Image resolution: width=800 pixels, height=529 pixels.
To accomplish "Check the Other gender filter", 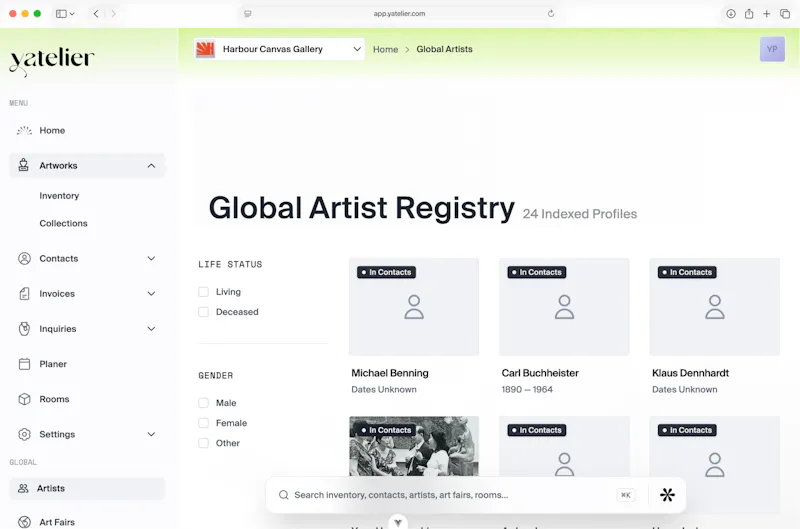I will coord(204,443).
